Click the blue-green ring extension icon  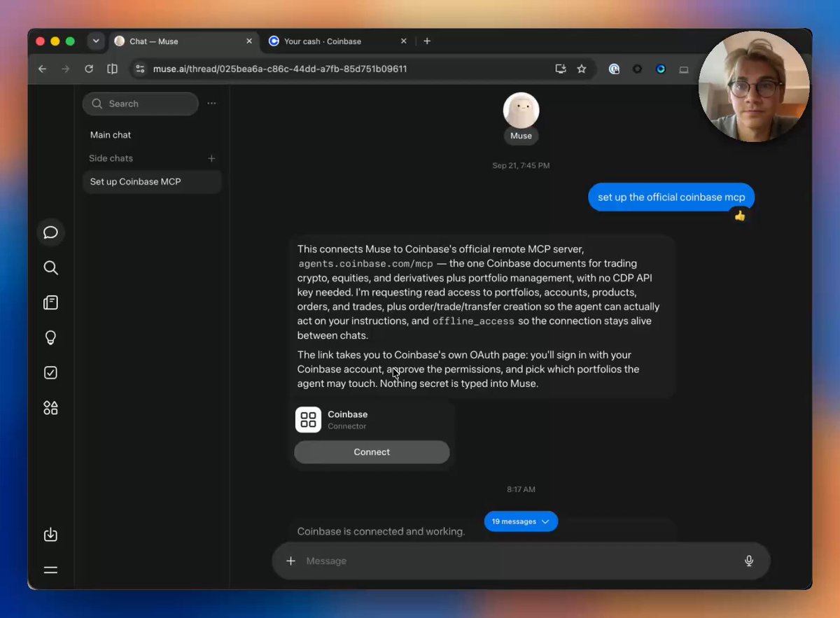click(x=660, y=69)
